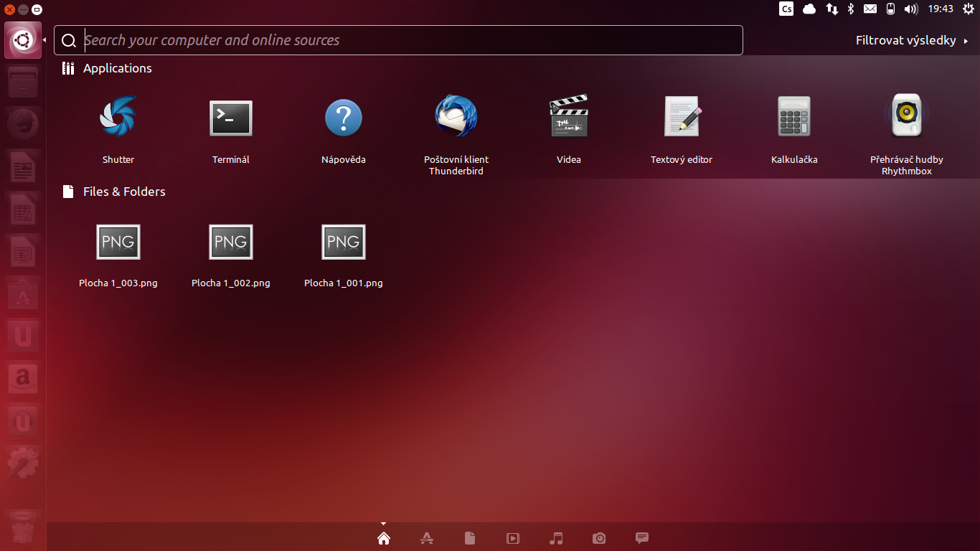Open Firefox from the launcher
This screenshot has height=551, width=980.
tap(22, 123)
